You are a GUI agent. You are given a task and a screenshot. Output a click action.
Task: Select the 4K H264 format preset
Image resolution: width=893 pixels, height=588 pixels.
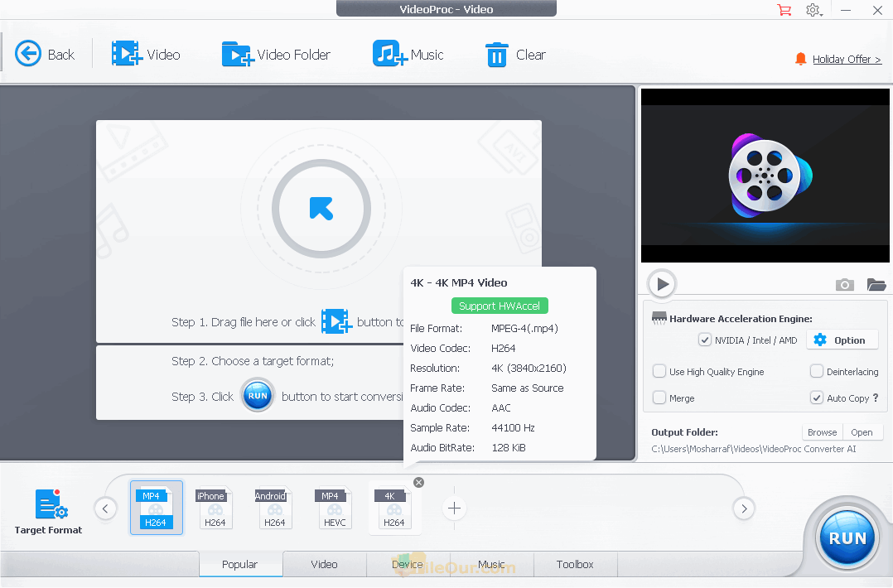(x=394, y=508)
